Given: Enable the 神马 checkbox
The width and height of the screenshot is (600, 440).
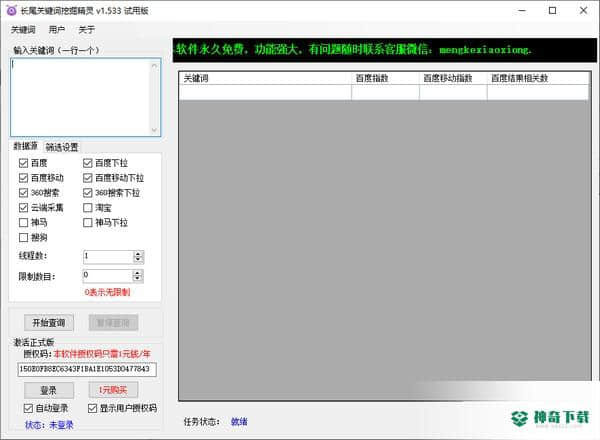Looking at the screenshot, I should pyautogui.click(x=23, y=222).
